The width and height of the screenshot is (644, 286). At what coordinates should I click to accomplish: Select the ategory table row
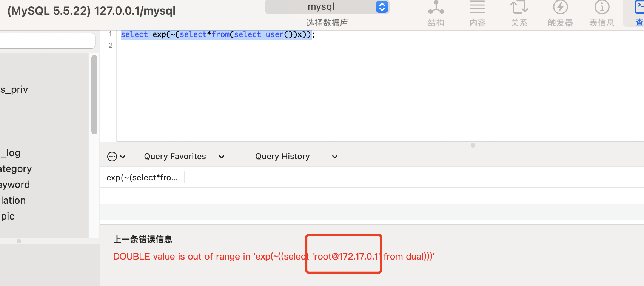pos(45,169)
